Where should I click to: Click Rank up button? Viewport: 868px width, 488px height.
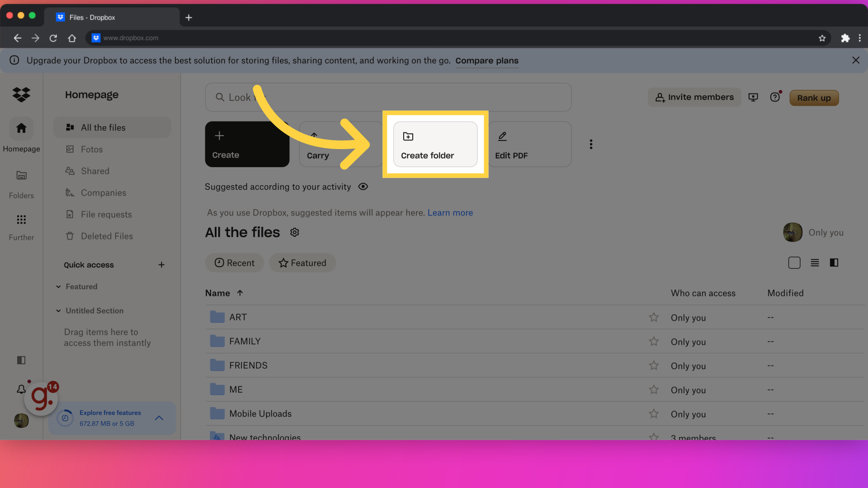pos(814,97)
